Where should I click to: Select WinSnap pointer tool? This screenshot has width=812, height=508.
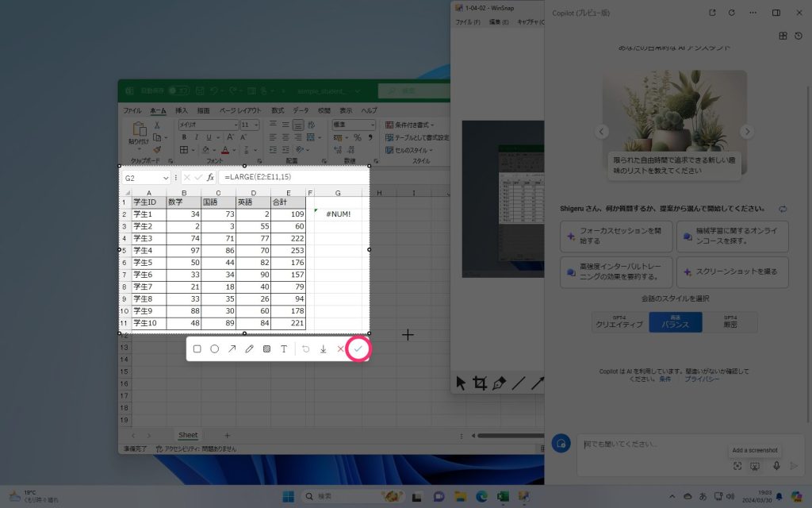coord(461,383)
